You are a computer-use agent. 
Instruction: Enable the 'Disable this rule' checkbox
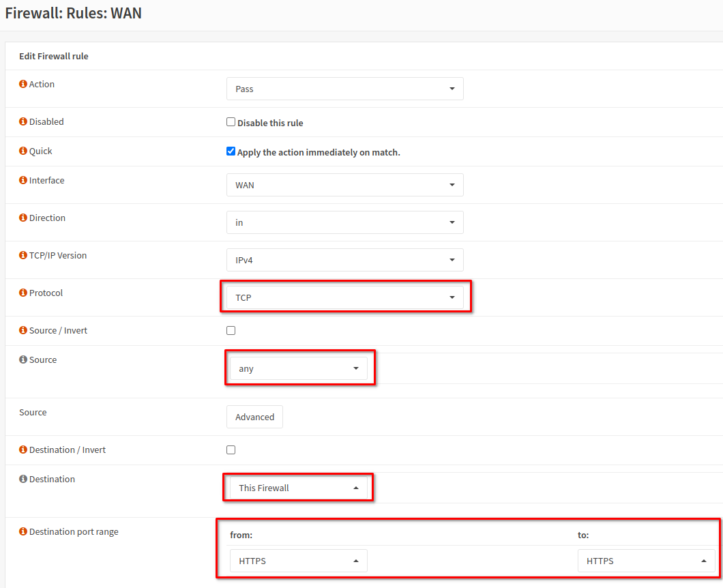(x=231, y=123)
